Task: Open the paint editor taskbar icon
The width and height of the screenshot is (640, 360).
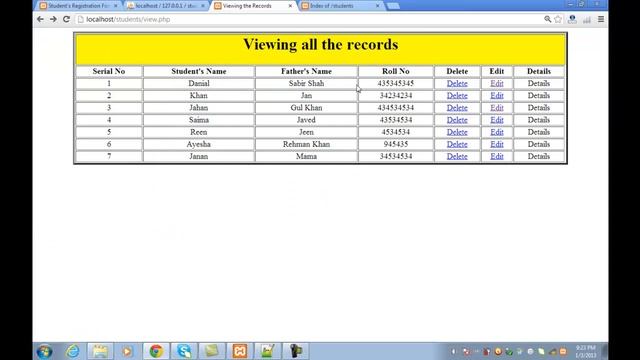Action: point(267,351)
